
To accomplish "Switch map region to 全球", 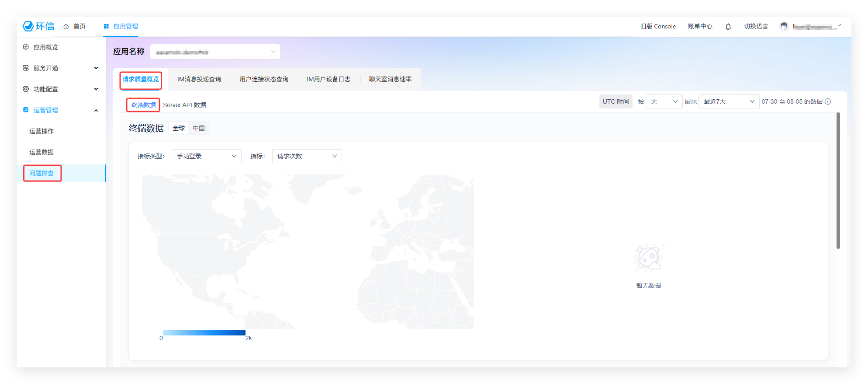I will (x=179, y=128).
